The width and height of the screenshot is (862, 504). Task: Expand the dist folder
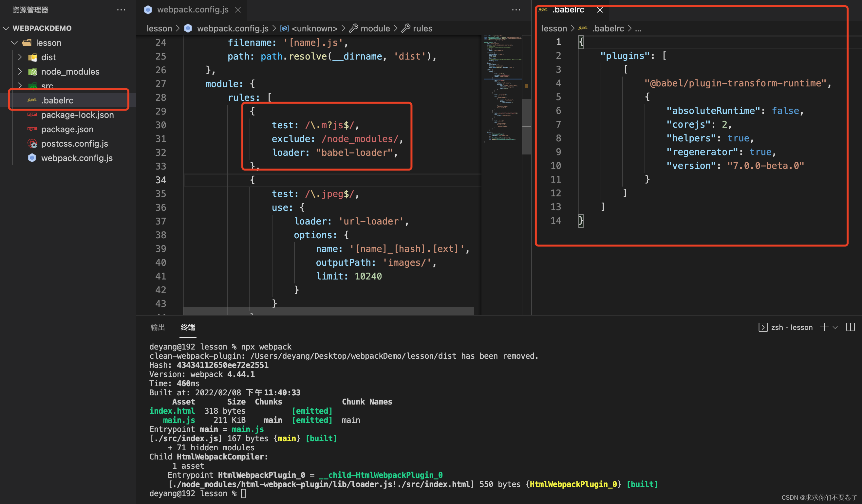(20, 57)
